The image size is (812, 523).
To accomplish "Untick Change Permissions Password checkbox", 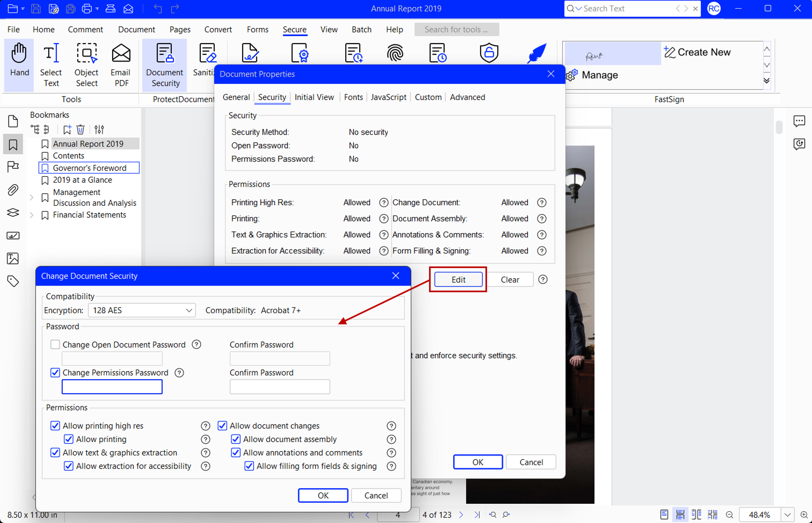I will tap(55, 372).
